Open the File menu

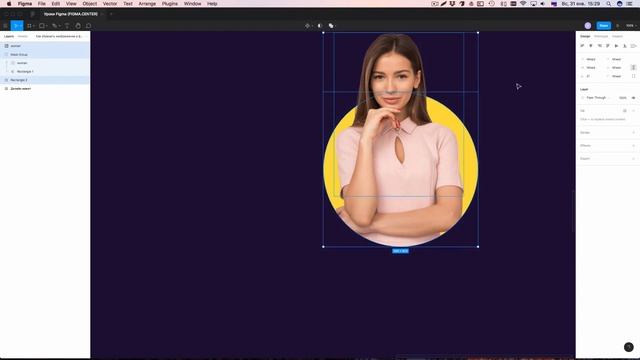click(42, 4)
